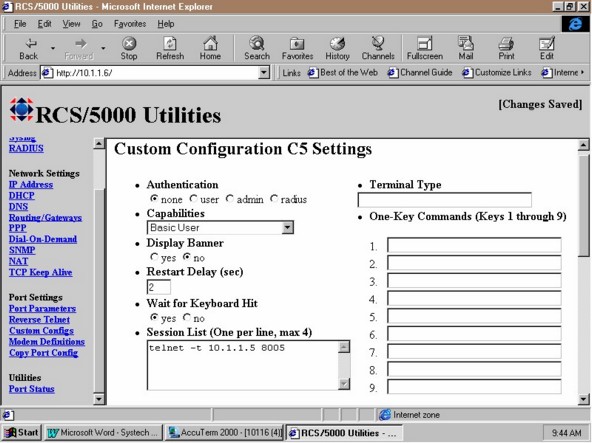Open the Custom Configs link
592x443 pixels.
click(x=42, y=330)
